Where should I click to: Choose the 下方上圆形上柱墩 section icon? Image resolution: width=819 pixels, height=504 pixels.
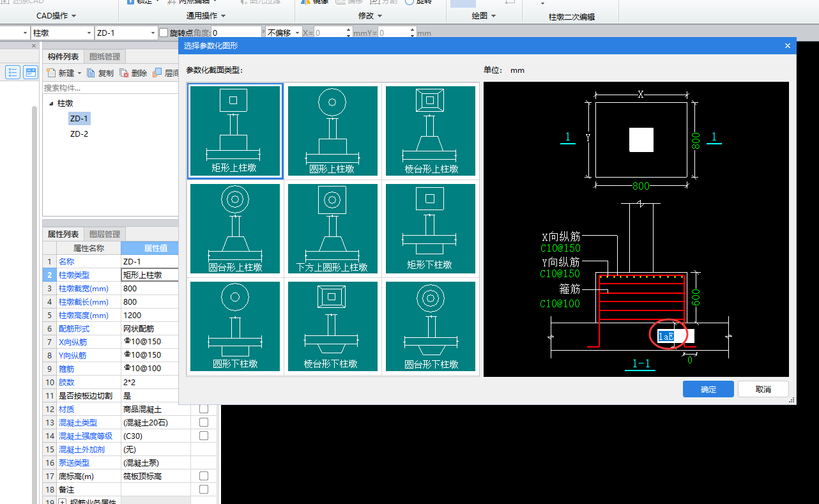(332, 229)
